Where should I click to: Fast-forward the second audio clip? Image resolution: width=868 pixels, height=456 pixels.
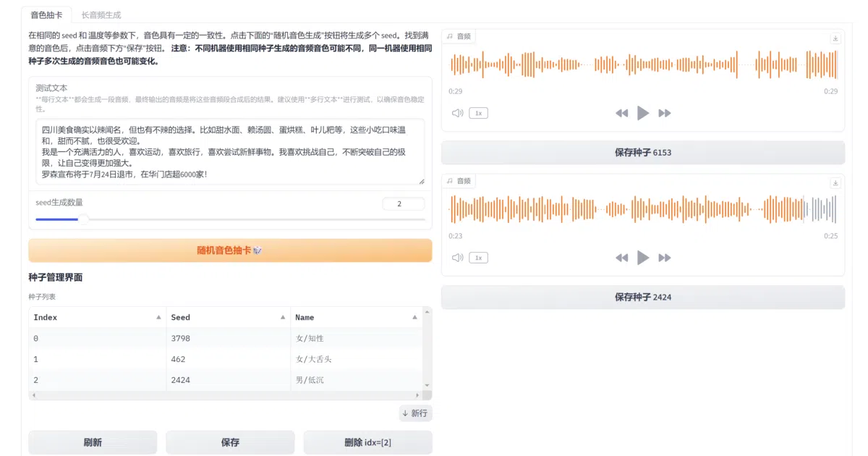click(665, 258)
